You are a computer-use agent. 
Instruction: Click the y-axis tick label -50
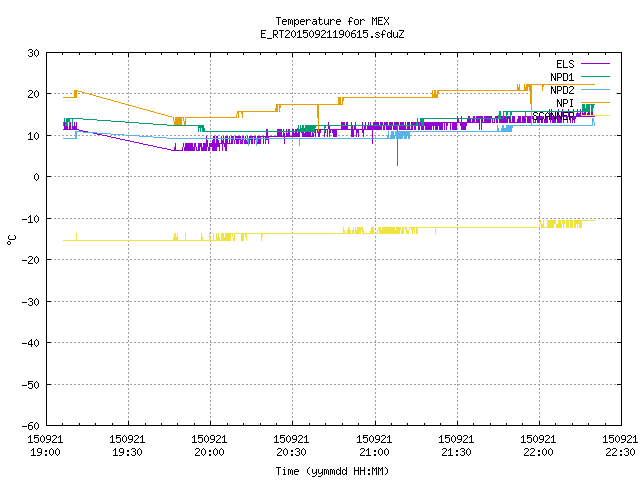31,385
